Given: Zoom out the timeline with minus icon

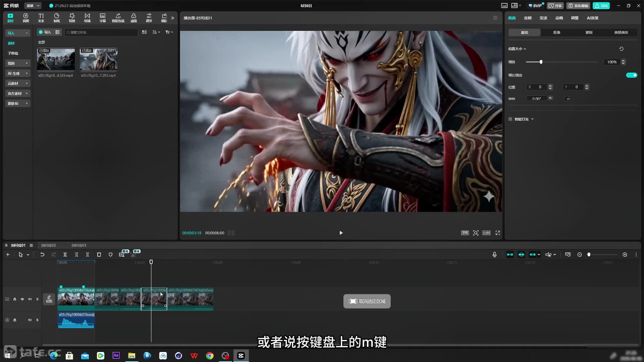Looking at the screenshot, I should click(x=579, y=255).
